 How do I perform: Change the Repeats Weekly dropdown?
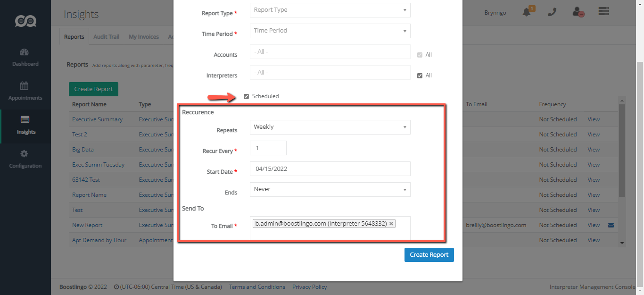pyautogui.click(x=330, y=127)
